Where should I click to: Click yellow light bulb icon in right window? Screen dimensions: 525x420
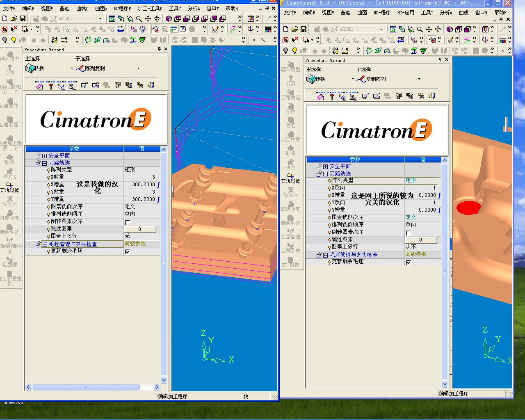pos(294,50)
